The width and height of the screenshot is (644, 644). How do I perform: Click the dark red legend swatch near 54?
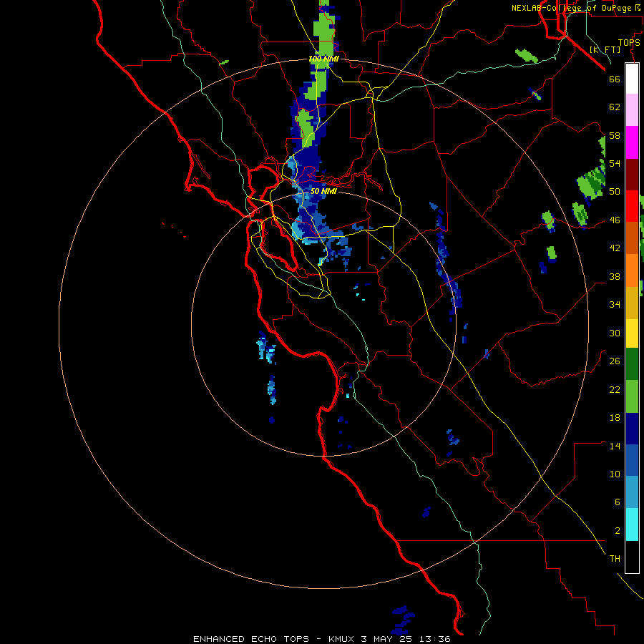(632, 175)
